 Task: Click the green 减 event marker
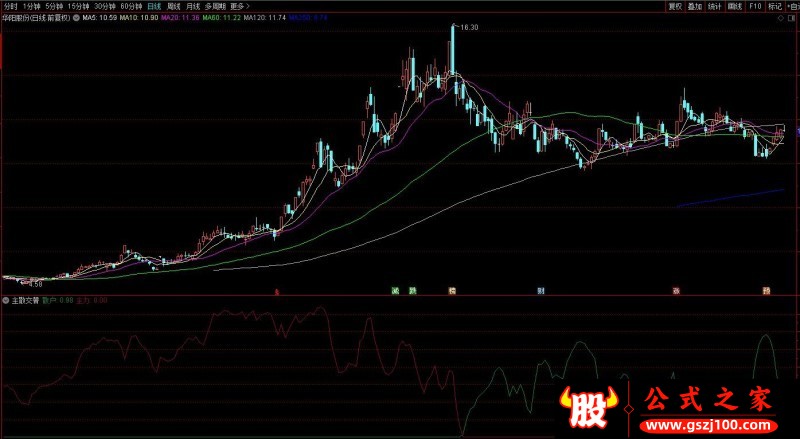coord(395,291)
